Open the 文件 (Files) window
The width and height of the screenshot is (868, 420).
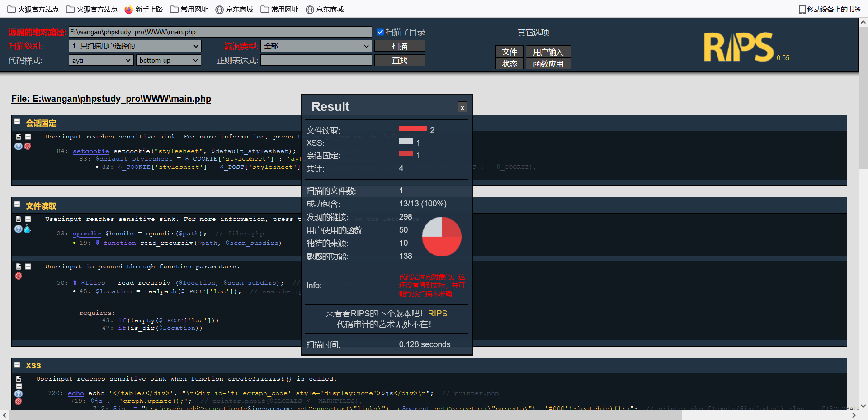[x=509, y=52]
